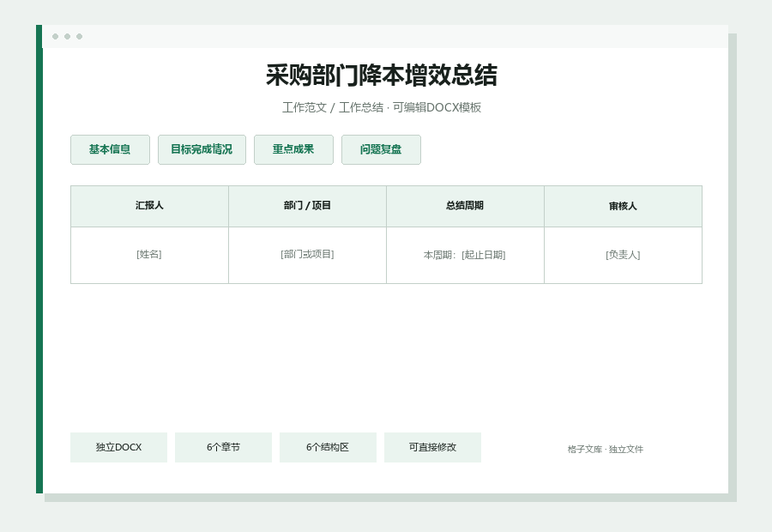Click the 6个章节 tag
The height and width of the screenshot is (532, 772).
point(223,447)
